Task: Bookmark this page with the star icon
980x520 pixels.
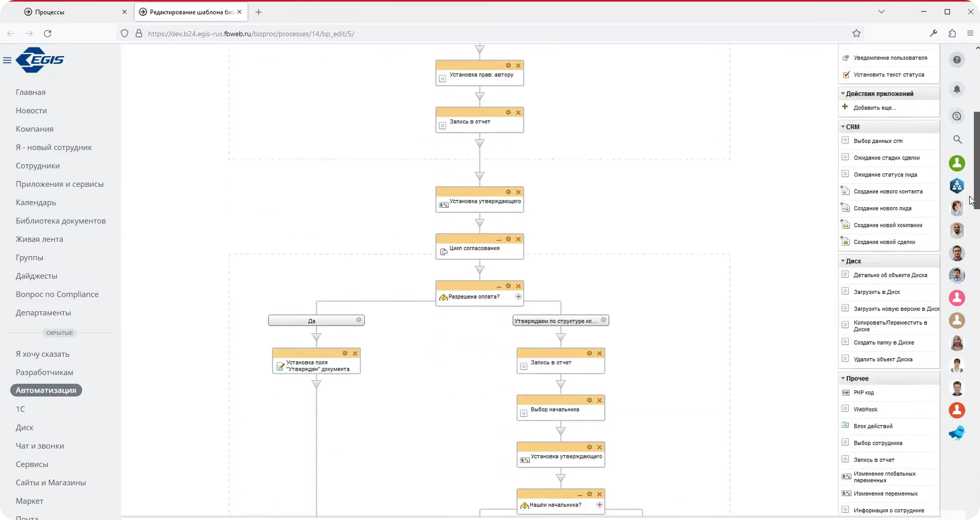Action: pos(856,34)
